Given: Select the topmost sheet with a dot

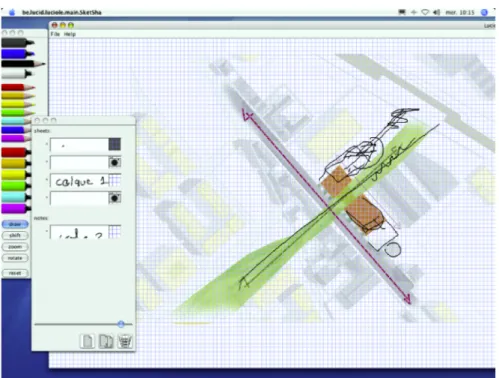Looking at the screenshot, I should (x=79, y=145).
